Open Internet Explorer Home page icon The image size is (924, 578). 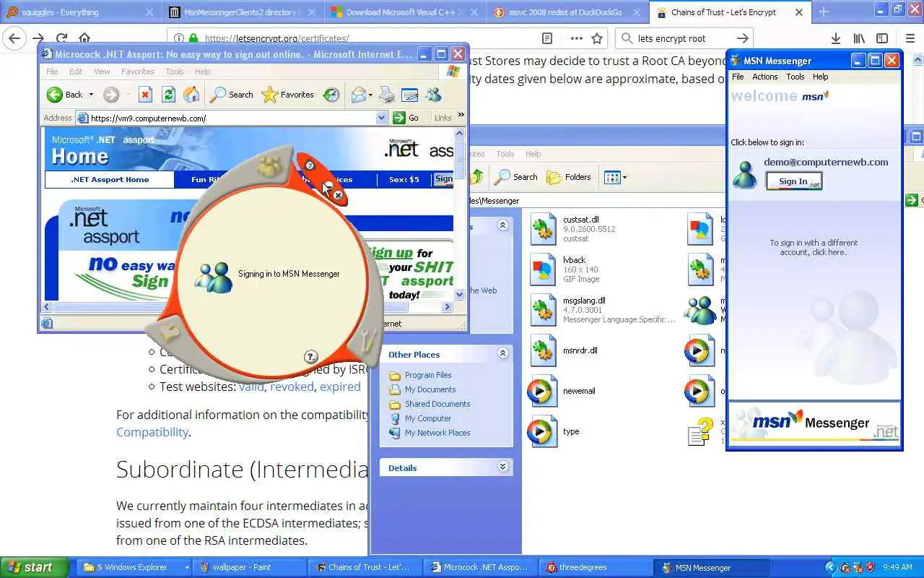191,95
